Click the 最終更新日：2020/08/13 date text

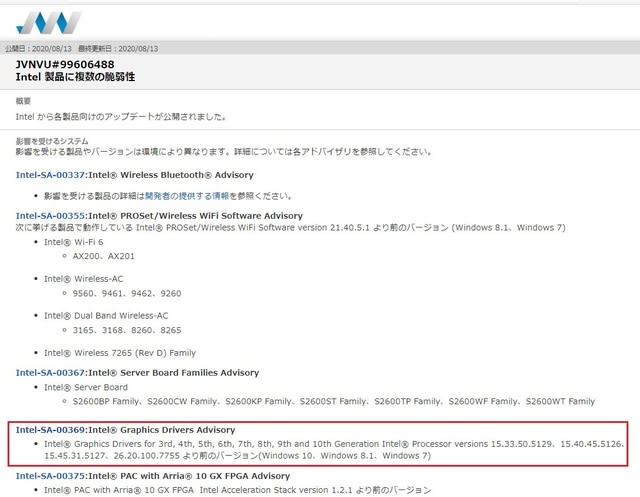118,49
